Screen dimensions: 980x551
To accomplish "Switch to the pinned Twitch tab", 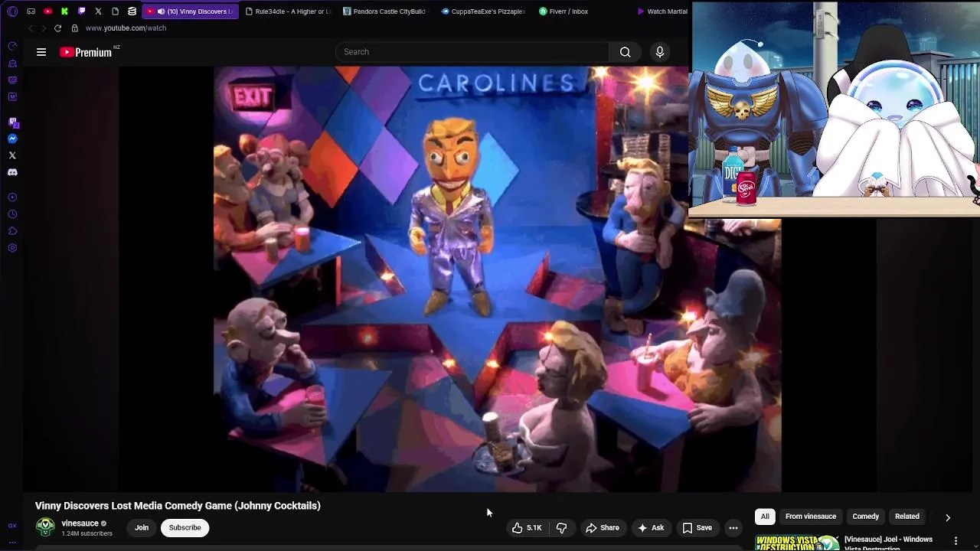I will pos(82,11).
